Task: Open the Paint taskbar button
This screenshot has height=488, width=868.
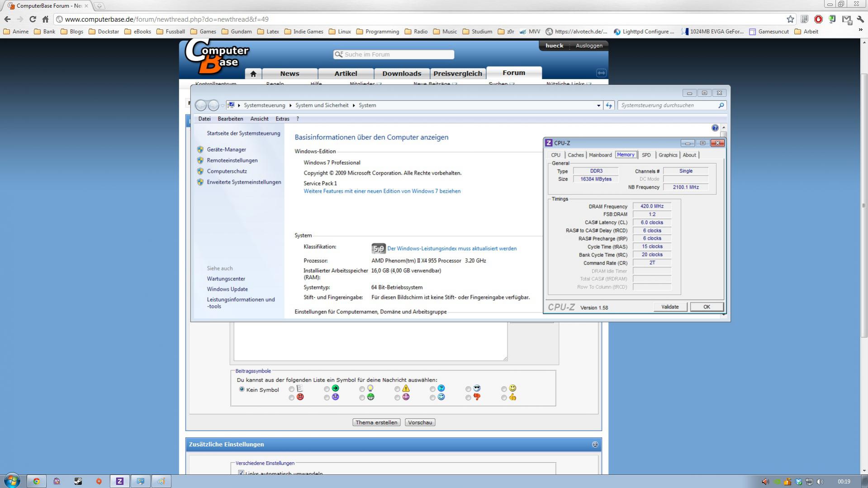Action: pyautogui.click(x=161, y=481)
